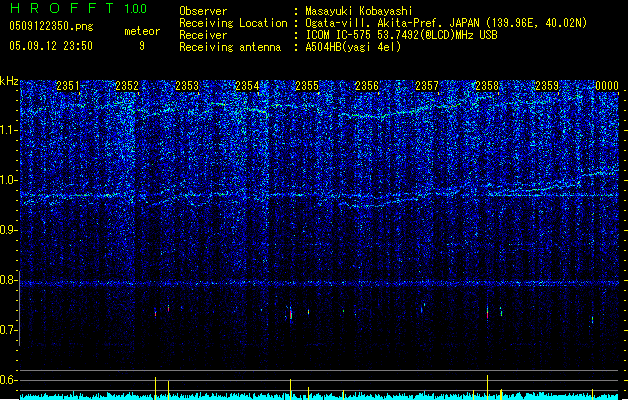Select antenna value A504HB(yagi 4el)
This screenshot has height=400, width=629.
pos(353,47)
